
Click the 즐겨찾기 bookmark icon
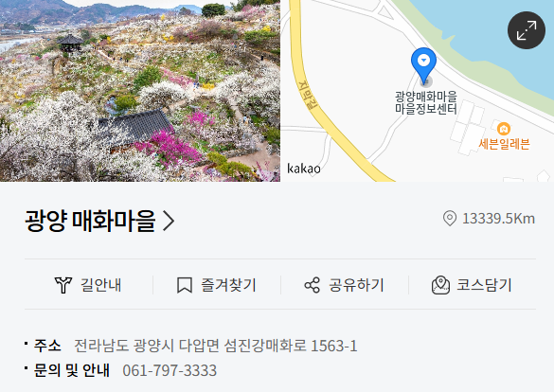tap(185, 285)
